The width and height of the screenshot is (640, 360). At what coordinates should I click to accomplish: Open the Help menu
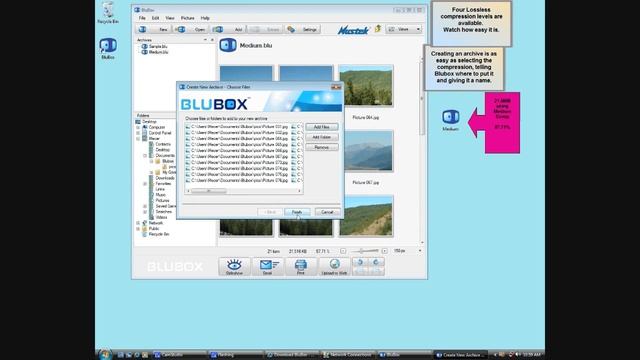pos(205,18)
